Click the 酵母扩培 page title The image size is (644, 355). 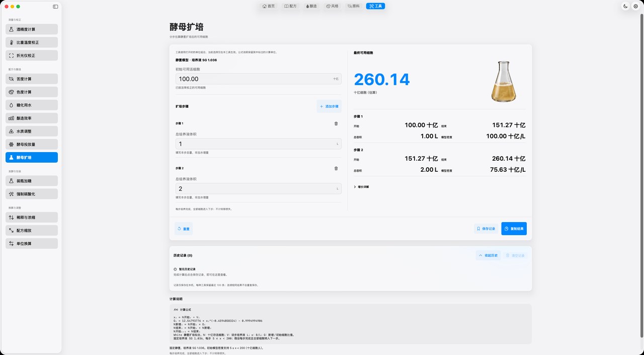[187, 27]
